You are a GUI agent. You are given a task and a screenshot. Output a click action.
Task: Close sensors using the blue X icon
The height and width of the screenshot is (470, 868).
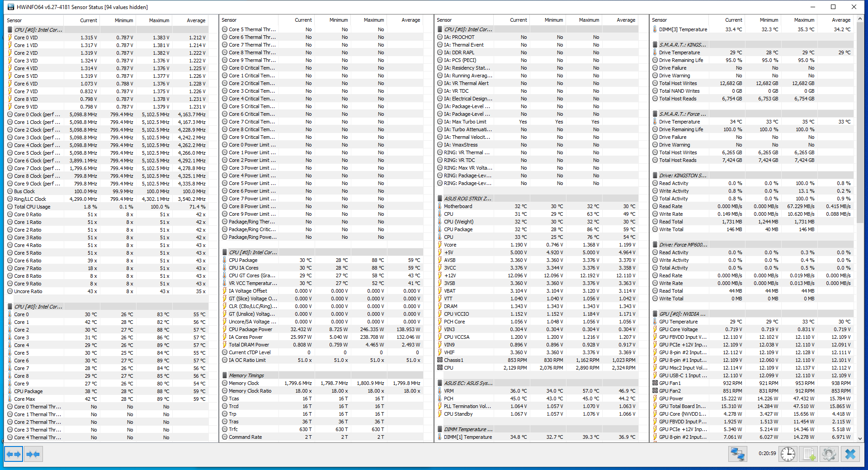click(x=850, y=454)
